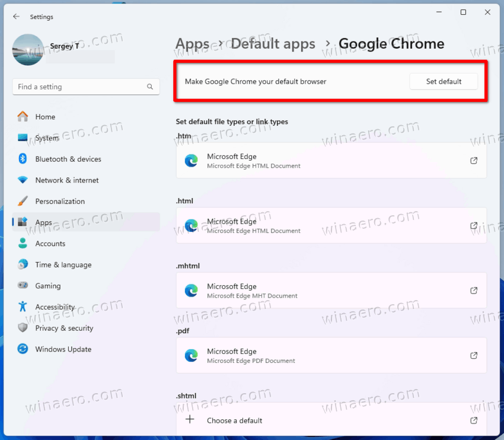
Task: Click the Network wifi icon
Action: click(x=23, y=180)
